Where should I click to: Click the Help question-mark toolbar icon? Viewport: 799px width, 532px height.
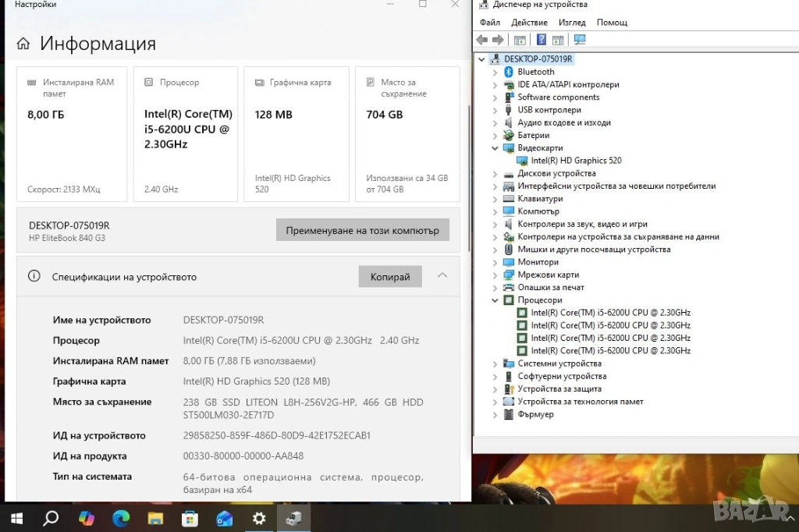point(540,40)
